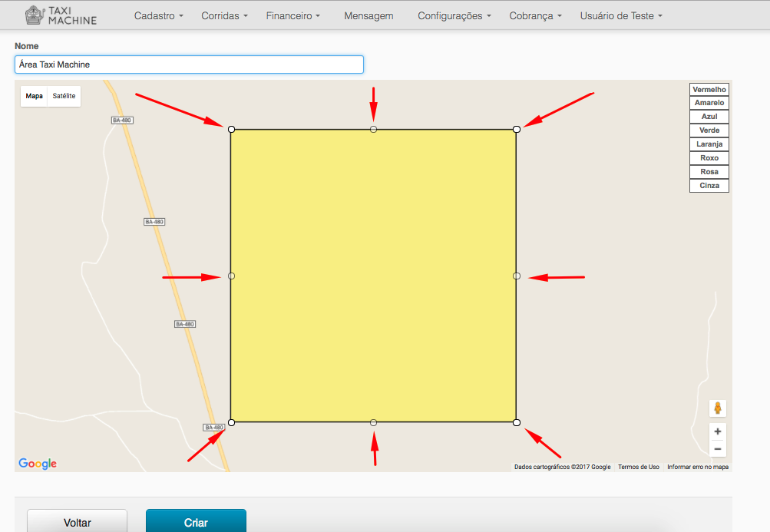
Task: Open the Termos de Uso link
Action: (x=639, y=467)
